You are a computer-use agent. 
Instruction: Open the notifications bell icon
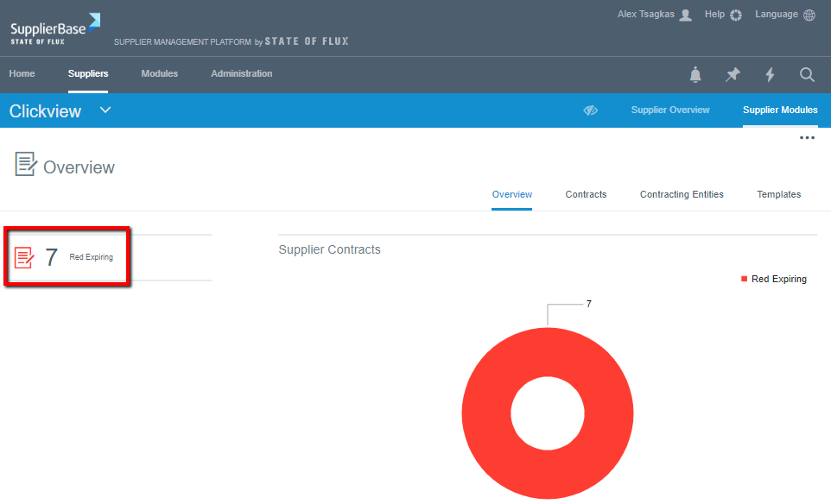695,75
